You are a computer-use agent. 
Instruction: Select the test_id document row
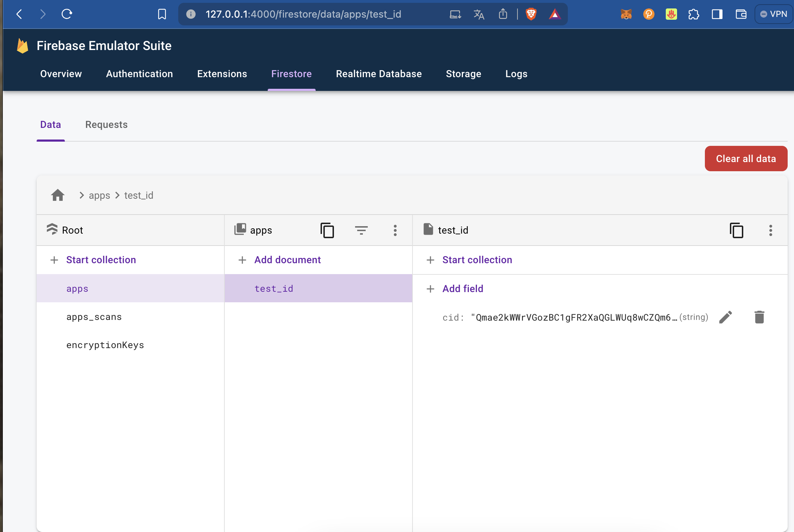coord(318,289)
